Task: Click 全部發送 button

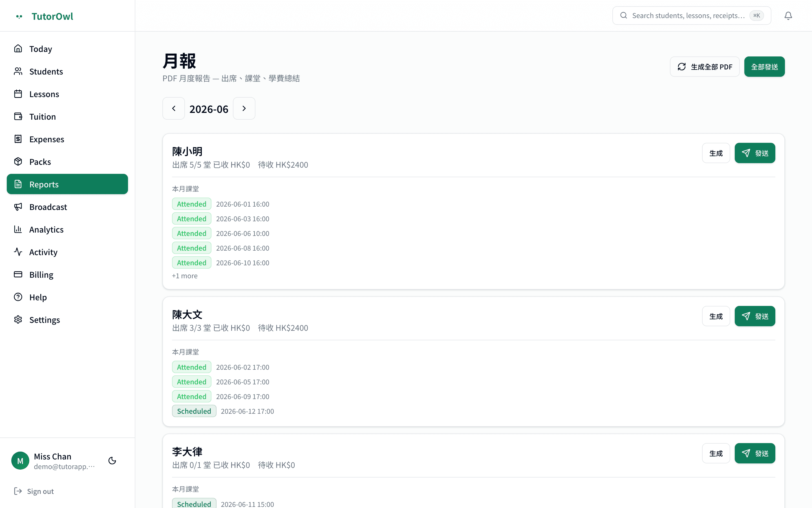Action: (764, 67)
